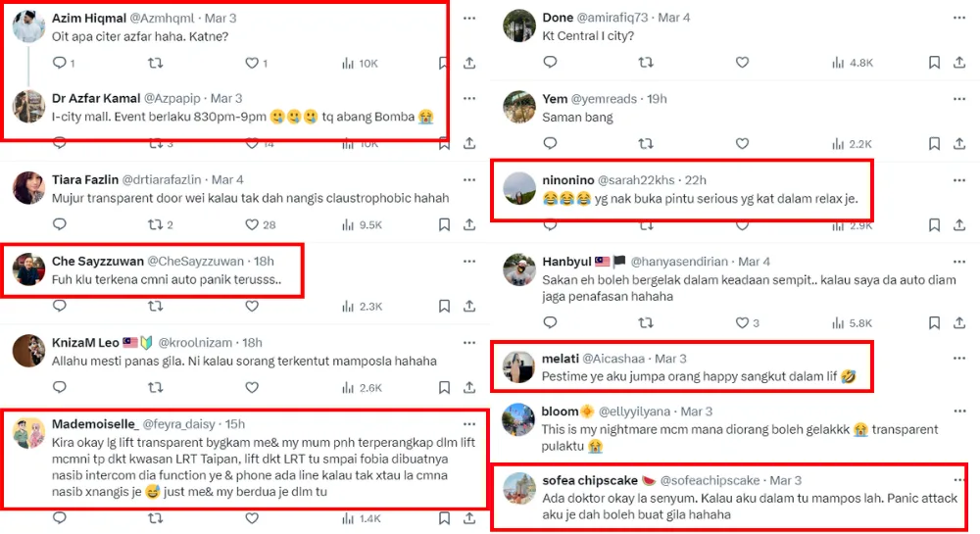980x534 pixels.
Task: Like Hanbyul's tweet with 3 likes
Action: [741, 322]
